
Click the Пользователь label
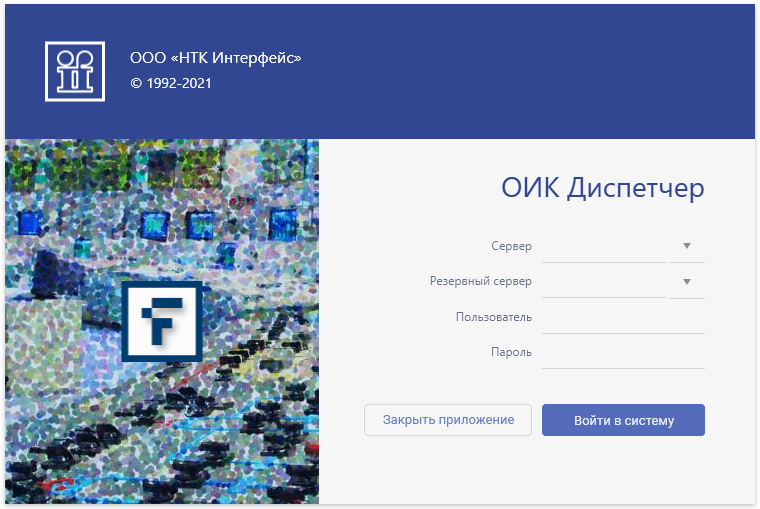(x=493, y=318)
